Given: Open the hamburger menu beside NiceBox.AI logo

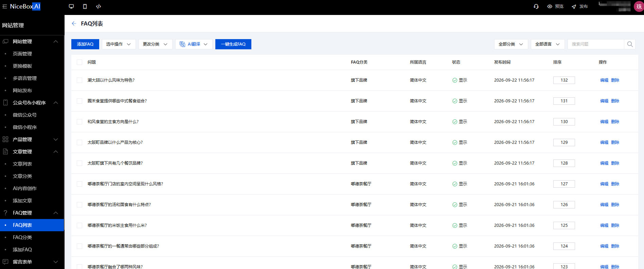Looking at the screenshot, I should click(x=5, y=6).
